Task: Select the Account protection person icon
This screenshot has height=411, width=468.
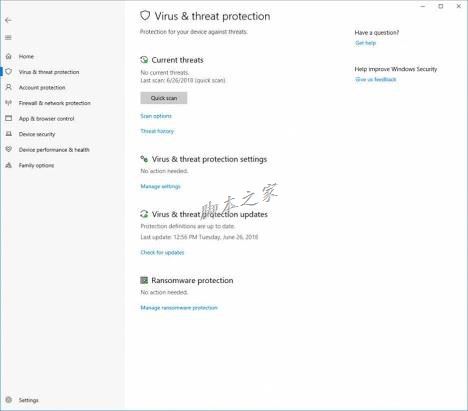Action: click(x=9, y=87)
